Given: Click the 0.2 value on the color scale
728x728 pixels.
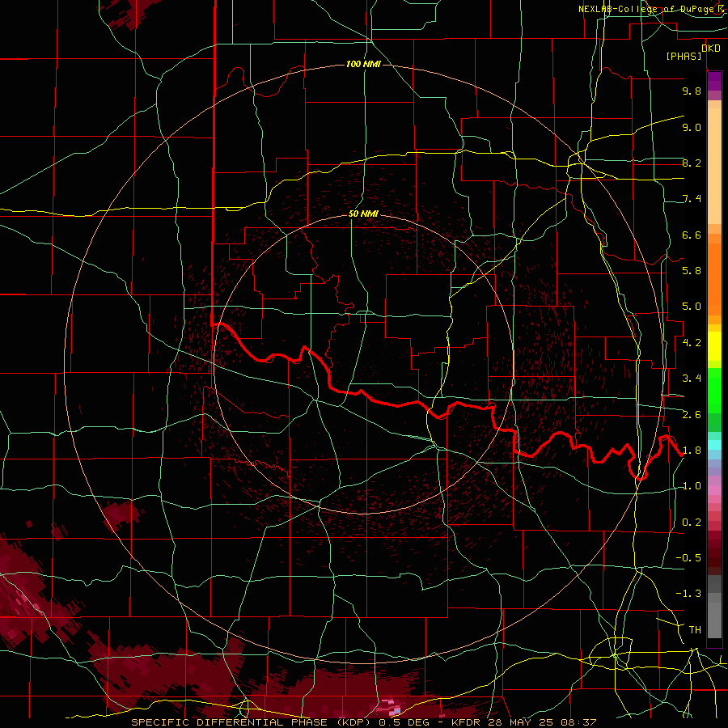Looking at the screenshot, I should pos(692,523).
